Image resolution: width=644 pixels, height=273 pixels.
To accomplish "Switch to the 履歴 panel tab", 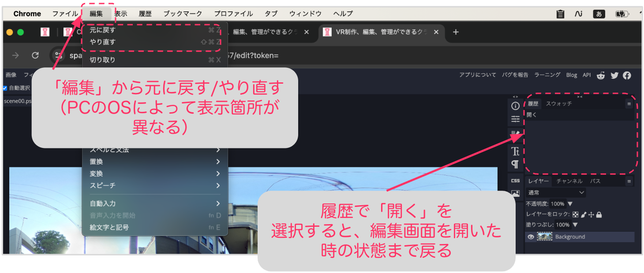I will 533,104.
